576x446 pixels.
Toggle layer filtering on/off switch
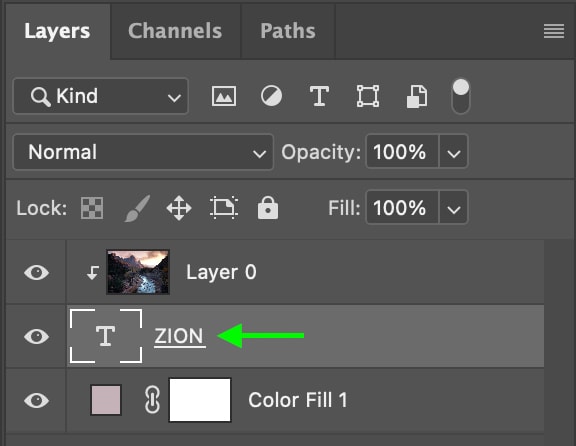click(461, 97)
